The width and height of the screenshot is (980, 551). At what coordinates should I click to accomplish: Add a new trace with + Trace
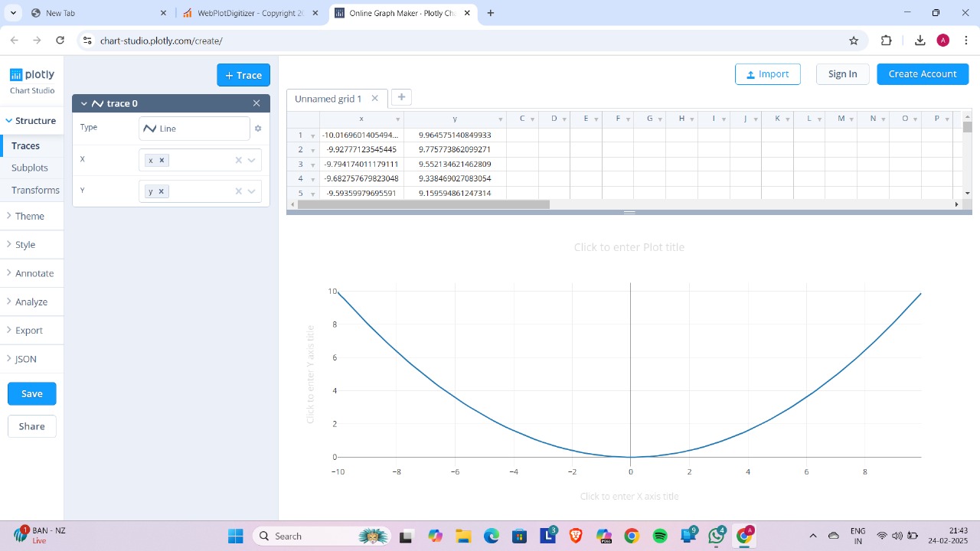pyautogui.click(x=243, y=74)
